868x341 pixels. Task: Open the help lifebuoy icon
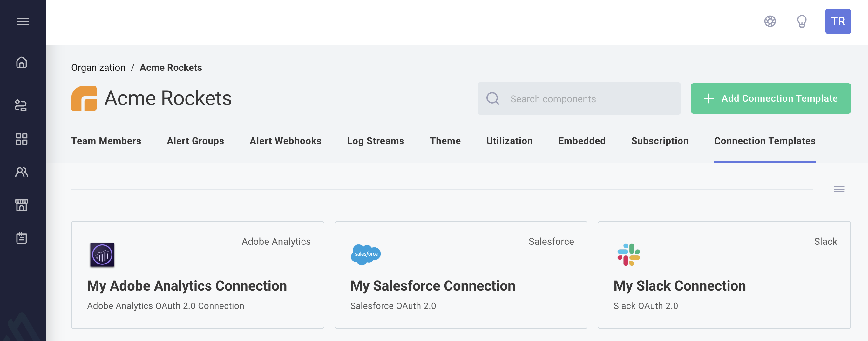[x=770, y=22]
